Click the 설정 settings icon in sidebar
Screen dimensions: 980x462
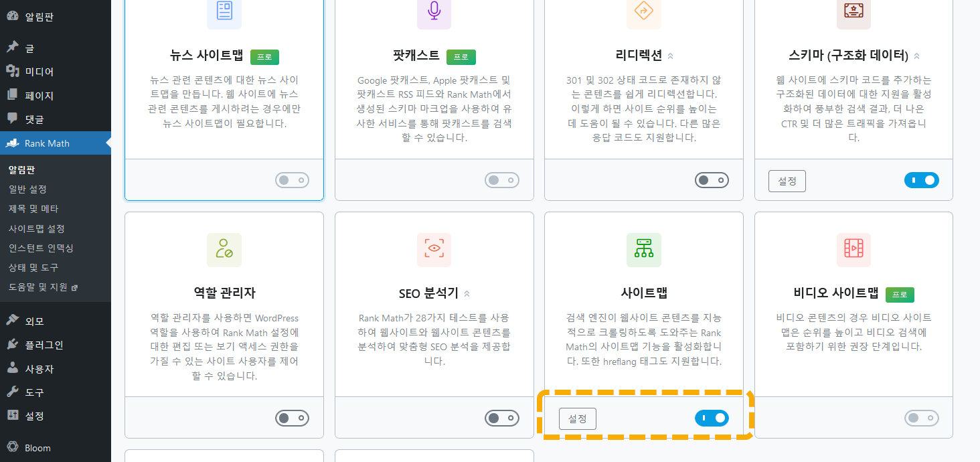(12, 416)
